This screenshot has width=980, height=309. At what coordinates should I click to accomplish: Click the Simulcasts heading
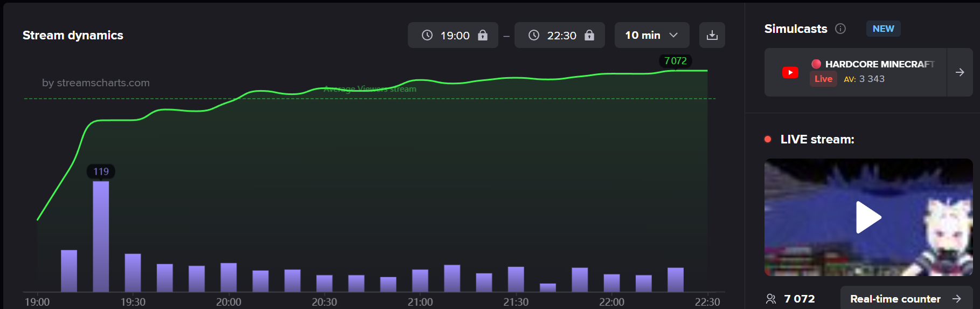[x=796, y=29]
